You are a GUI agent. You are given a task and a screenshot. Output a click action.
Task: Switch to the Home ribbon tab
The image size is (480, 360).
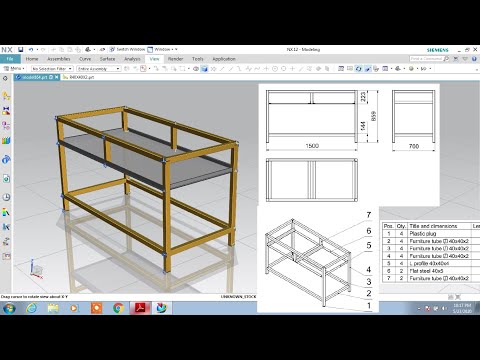[x=32, y=59]
